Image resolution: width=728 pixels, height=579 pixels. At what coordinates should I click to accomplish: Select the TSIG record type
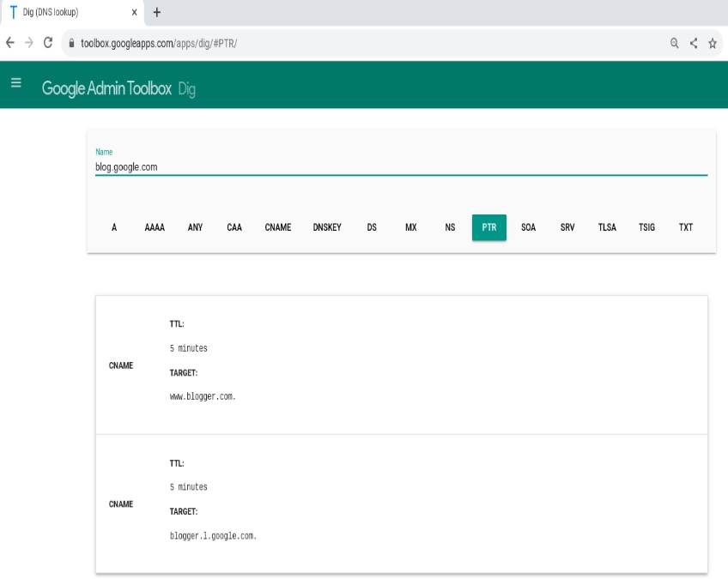(646, 227)
